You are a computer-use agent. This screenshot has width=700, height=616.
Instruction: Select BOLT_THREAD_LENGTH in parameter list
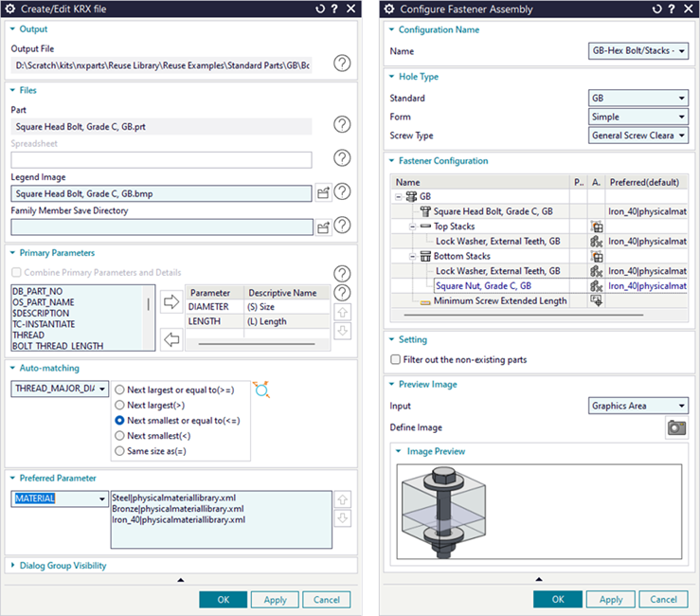pyautogui.click(x=58, y=346)
